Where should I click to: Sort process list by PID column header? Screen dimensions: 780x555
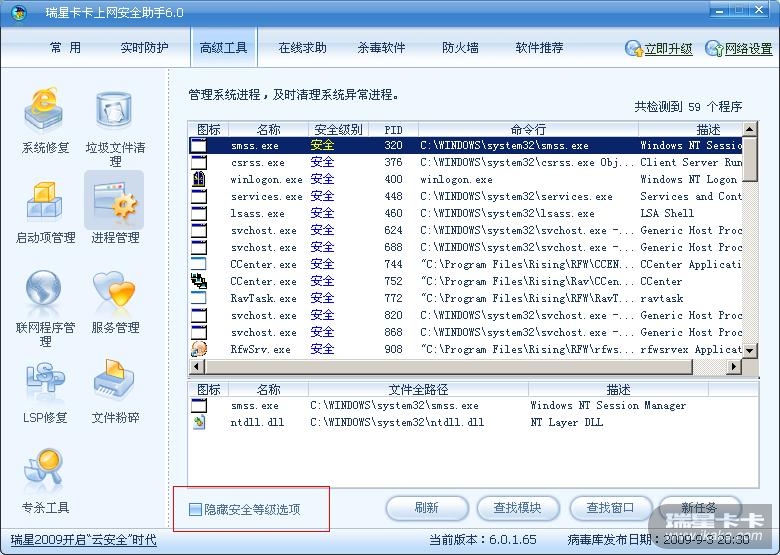(x=393, y=129)
